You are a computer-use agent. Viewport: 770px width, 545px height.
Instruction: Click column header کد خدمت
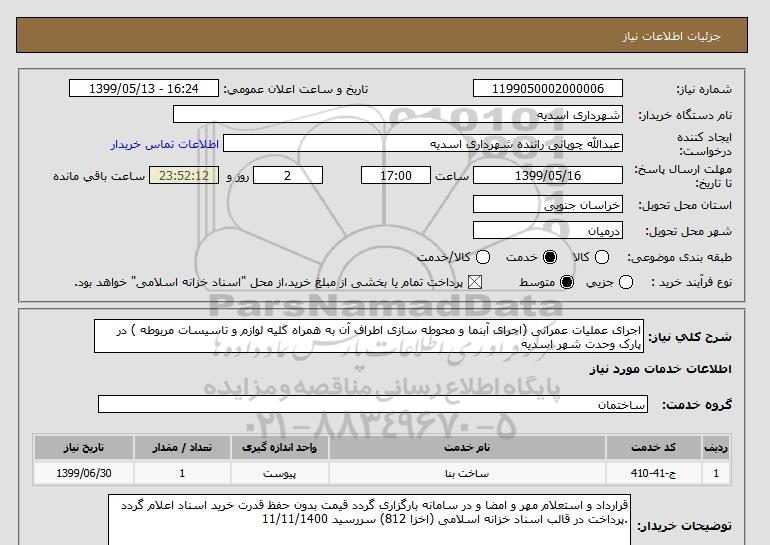[653, 447]
